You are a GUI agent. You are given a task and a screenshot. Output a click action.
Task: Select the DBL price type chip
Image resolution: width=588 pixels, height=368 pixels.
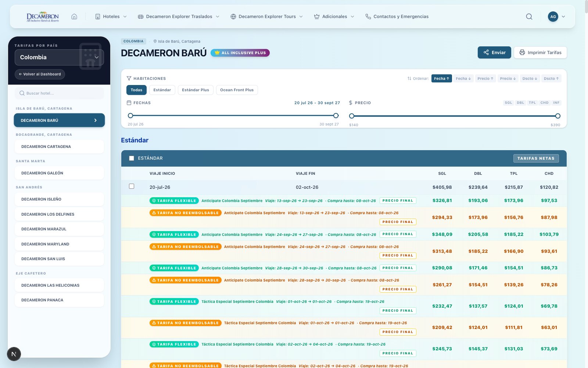coord(520,103)
